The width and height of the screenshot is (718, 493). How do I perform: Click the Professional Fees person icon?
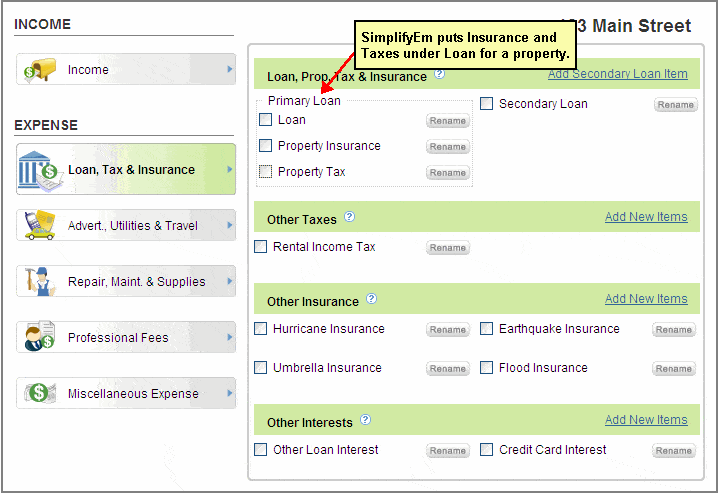(x=42, y=337)
